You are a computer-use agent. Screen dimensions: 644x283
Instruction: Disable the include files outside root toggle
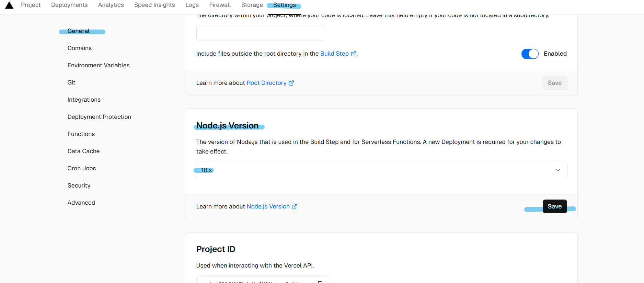[530, 54]
